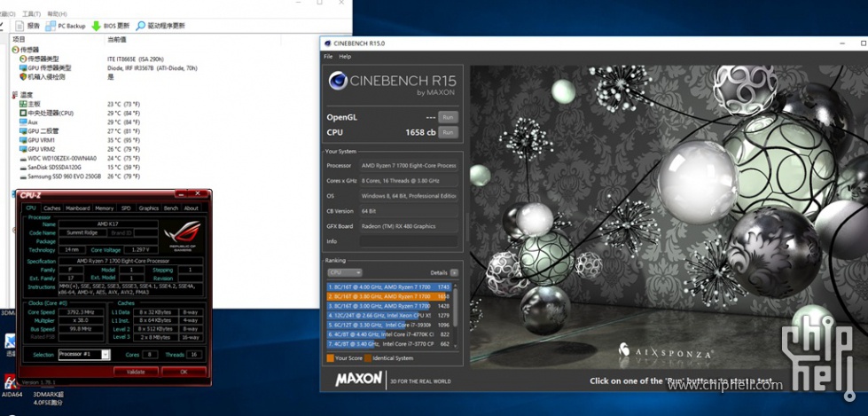Click the Info input field in Your System
The image size is (868, 416).
(x=409, y=241)
